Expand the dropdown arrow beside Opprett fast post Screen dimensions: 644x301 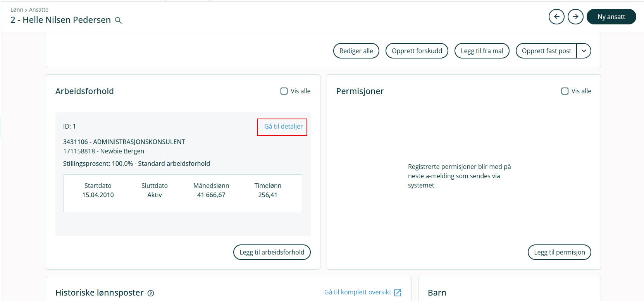click(x=584, y=51)
